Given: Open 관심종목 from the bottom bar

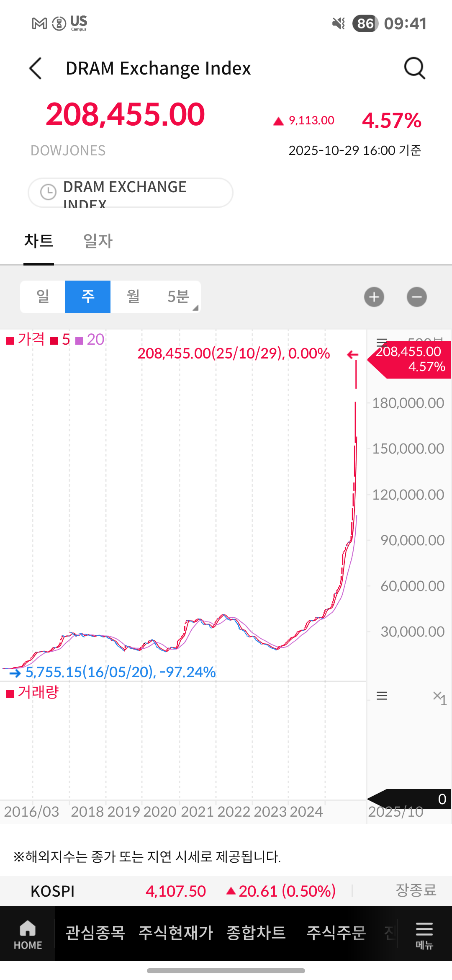Looking at the screenshot, I should tap(95, 933).
